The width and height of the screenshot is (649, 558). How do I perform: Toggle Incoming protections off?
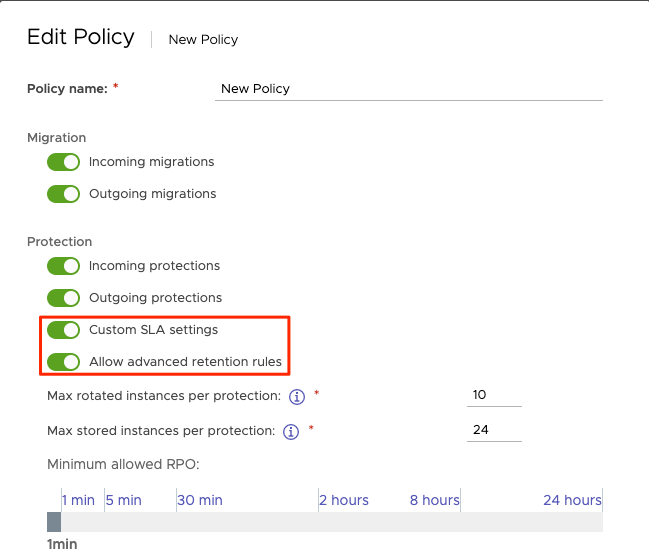click(64, 266)
